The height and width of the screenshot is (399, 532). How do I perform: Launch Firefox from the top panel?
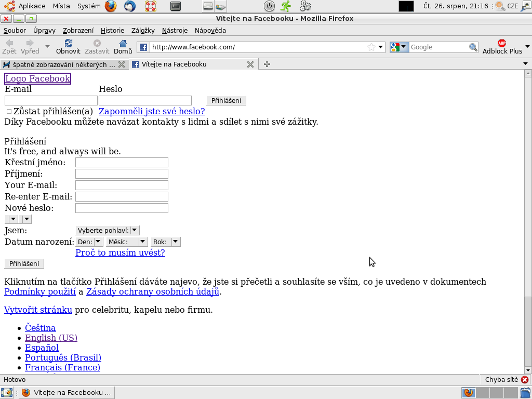click(x=111, y=6)
